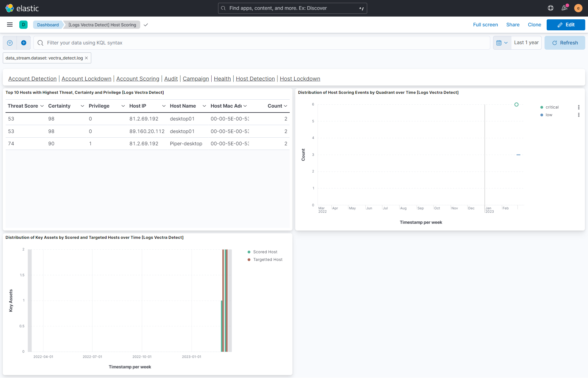Click Full screen in the top menu
Screen dimensions: 588x378
(485, 25)
